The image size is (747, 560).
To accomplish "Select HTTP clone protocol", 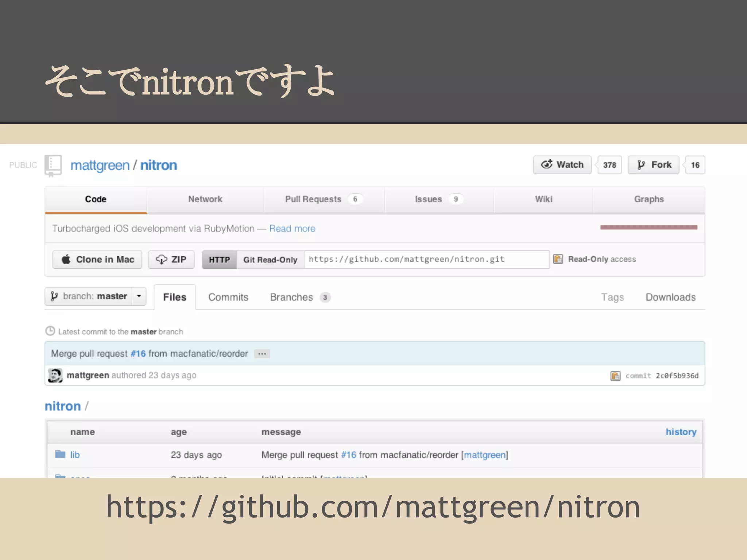I will pos(220,260).
